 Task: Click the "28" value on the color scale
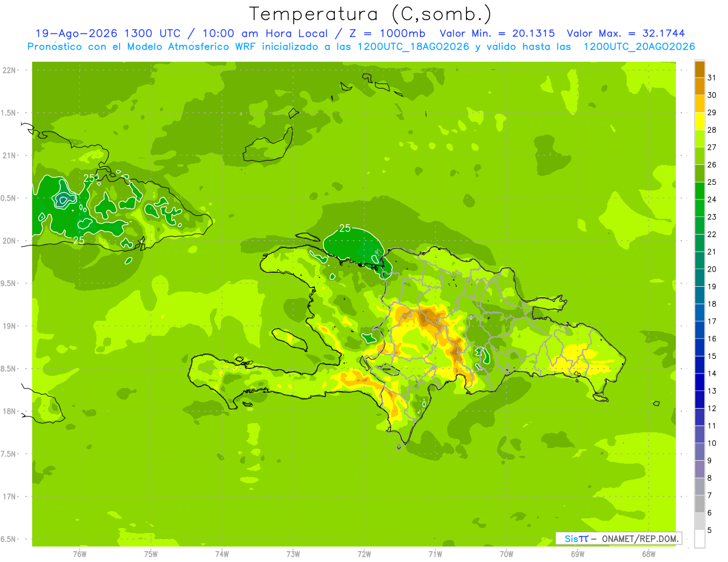[x=712, y=130]
